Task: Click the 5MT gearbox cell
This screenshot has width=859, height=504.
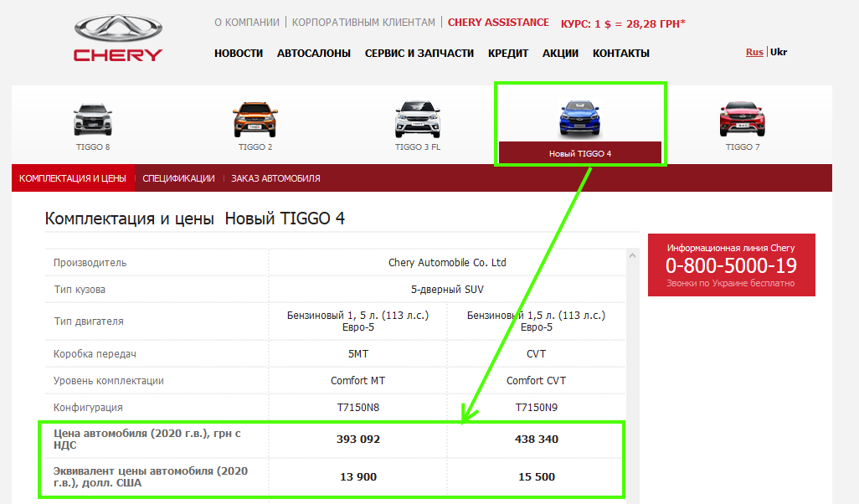Action: pos(358,354)
